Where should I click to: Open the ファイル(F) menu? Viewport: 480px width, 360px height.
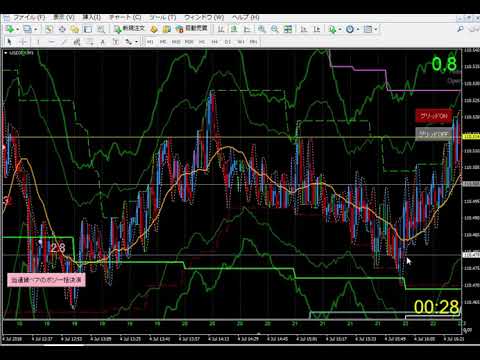coord(29,17)
